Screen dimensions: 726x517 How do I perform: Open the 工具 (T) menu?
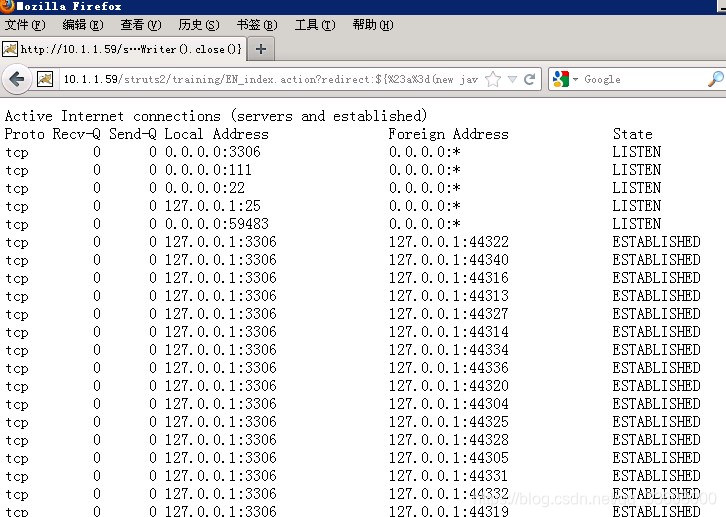tap(315, 25)
